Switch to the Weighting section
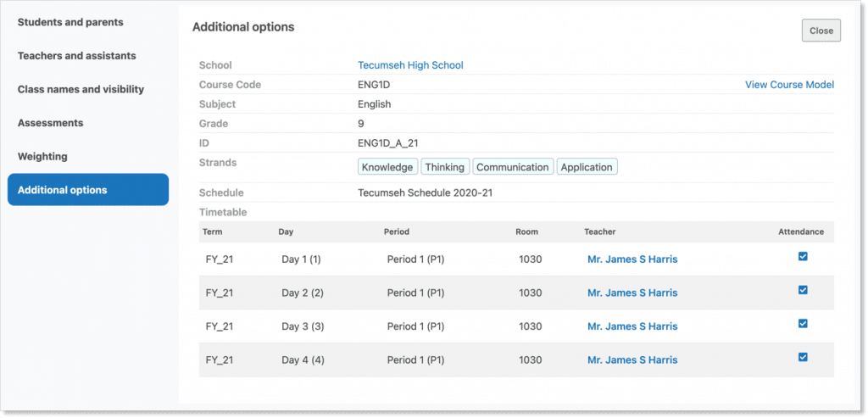Image resolution: width=868 pixels, height=418 pixels. (42, 157)
